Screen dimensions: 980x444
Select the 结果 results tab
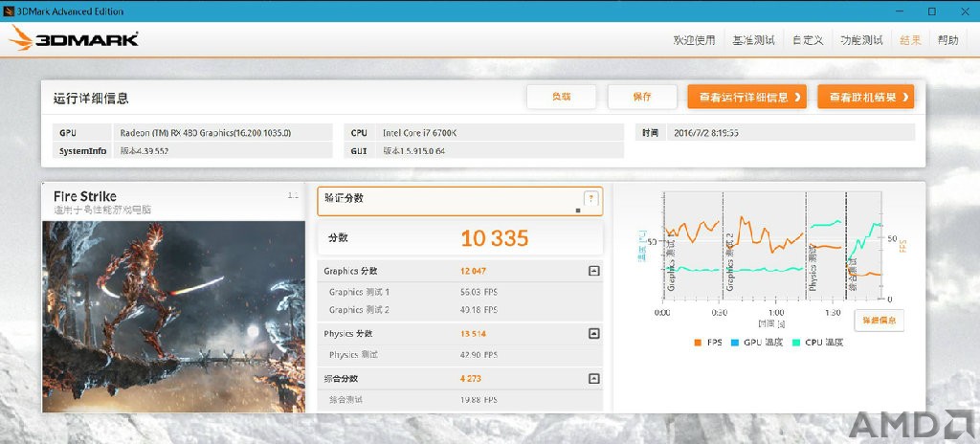coord(910,40)
